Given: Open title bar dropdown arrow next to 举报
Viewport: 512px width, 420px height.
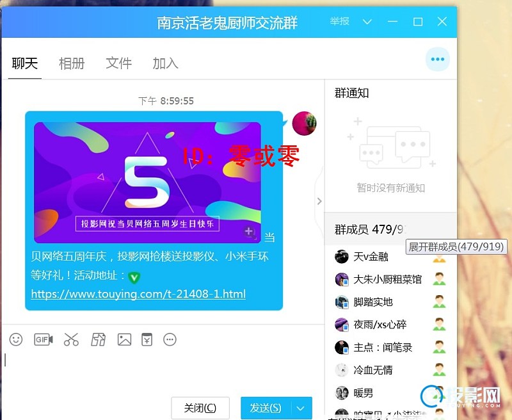Looking at the screenshot, I should coord(367,22).
